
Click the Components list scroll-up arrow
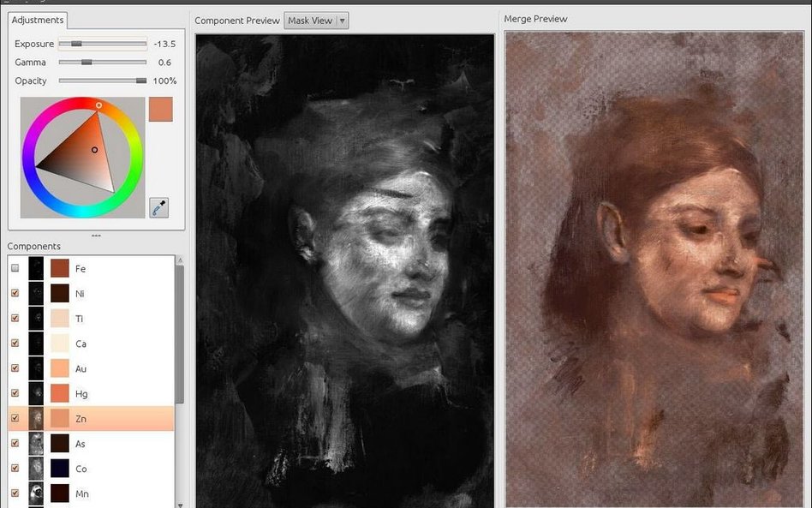[180, 260]
